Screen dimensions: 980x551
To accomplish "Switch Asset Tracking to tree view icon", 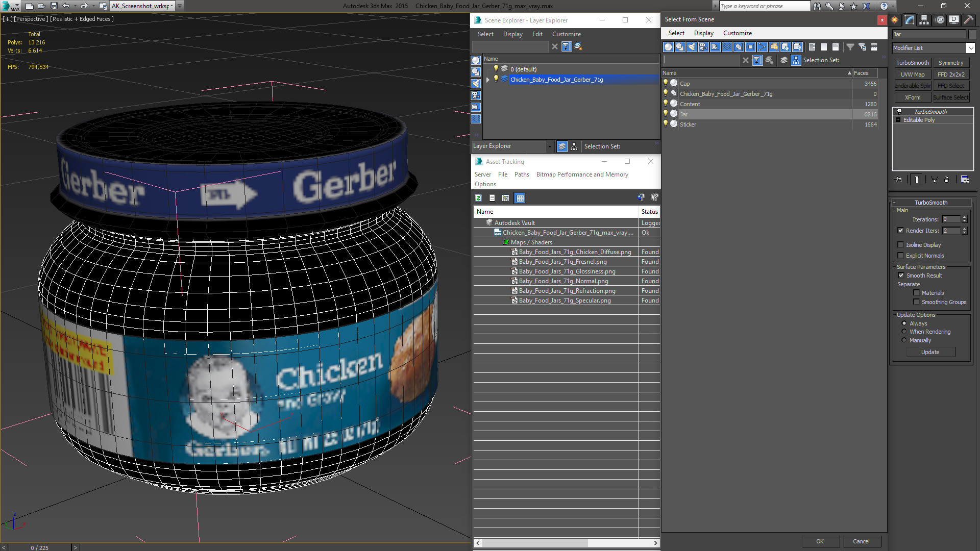I will pos(505,198).
